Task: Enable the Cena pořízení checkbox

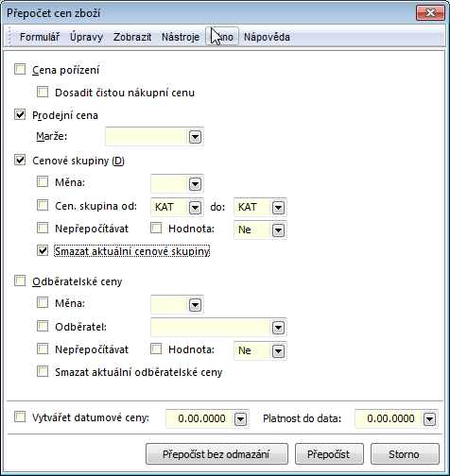Action: pos(20,69)
